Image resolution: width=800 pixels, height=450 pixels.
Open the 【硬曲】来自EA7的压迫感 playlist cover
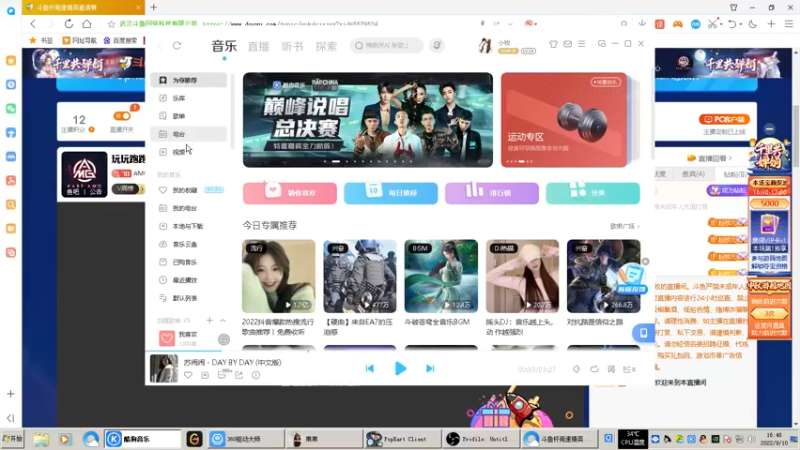[360, 276]
